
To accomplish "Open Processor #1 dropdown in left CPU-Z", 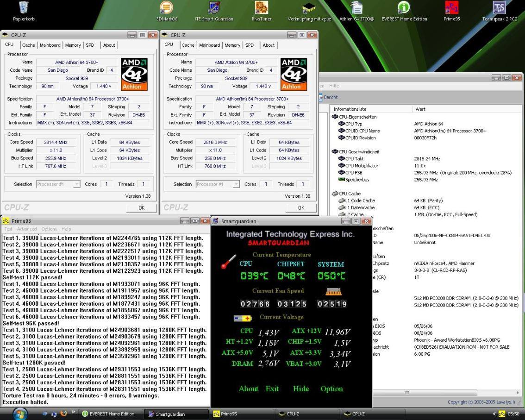I will (58, 184).
